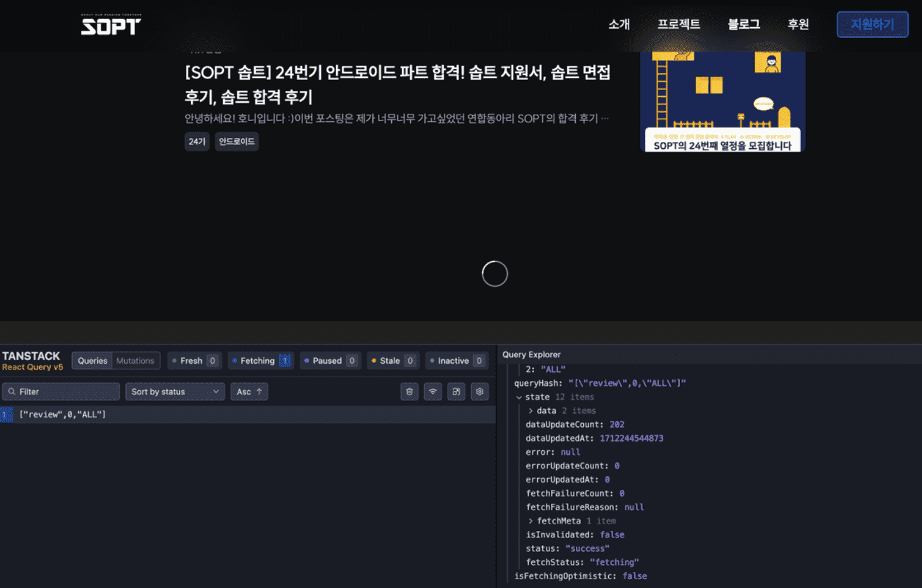The height and width of the screenshot is (588, 922).
Task: Click the picture-in-picture devtools icon
Action: [x=456, y=392]
